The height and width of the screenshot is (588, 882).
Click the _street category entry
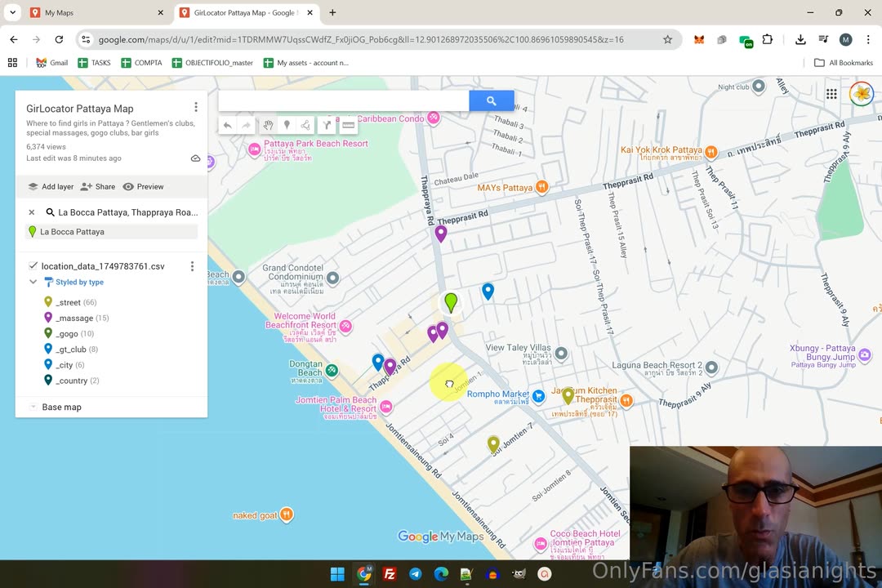pyautogui.click(x=70, y=302)
